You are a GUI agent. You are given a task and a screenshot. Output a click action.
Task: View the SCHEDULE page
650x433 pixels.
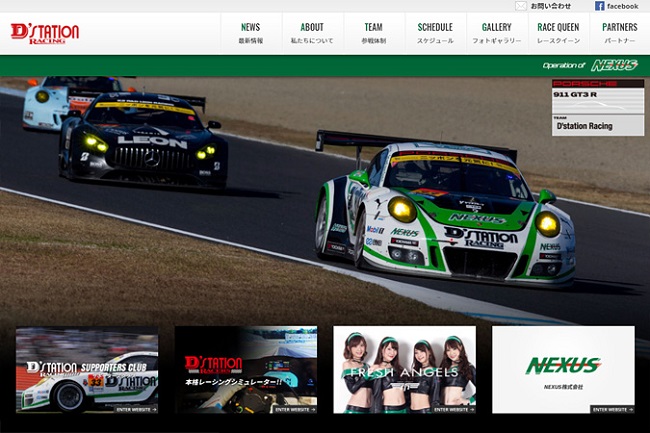coord(435,33)
